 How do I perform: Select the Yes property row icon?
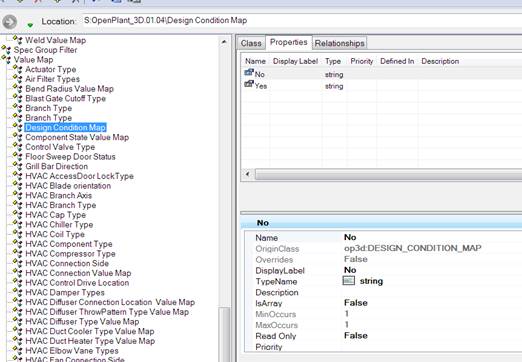coord(249,84)
